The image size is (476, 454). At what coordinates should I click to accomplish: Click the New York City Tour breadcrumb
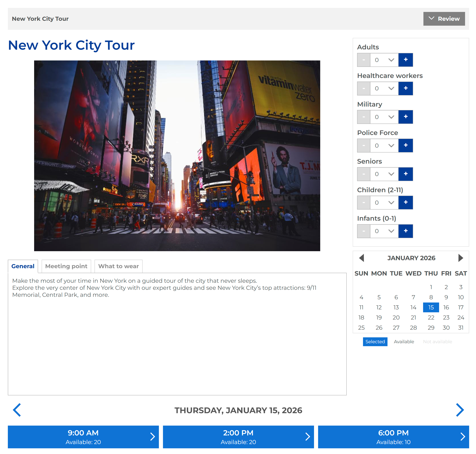40,19
